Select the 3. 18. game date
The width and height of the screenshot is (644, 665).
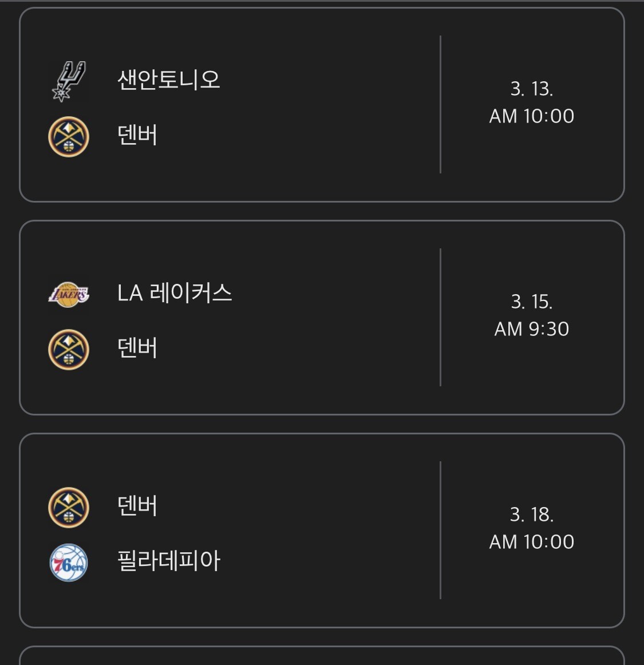pos(531,514)
